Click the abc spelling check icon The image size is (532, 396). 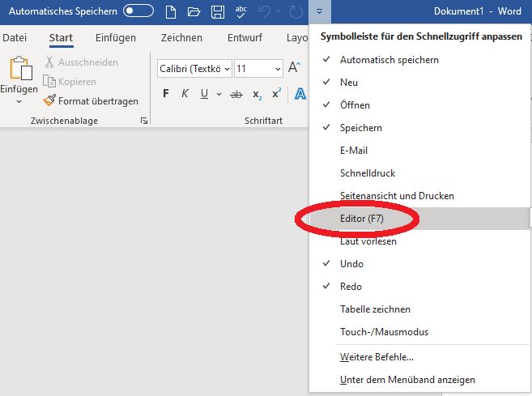click(240, 12)
